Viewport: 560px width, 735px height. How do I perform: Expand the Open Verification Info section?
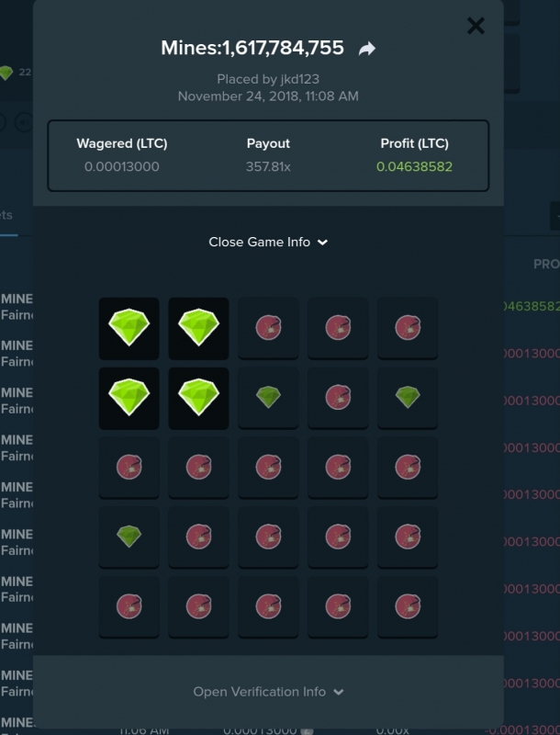tap(268, 692)
